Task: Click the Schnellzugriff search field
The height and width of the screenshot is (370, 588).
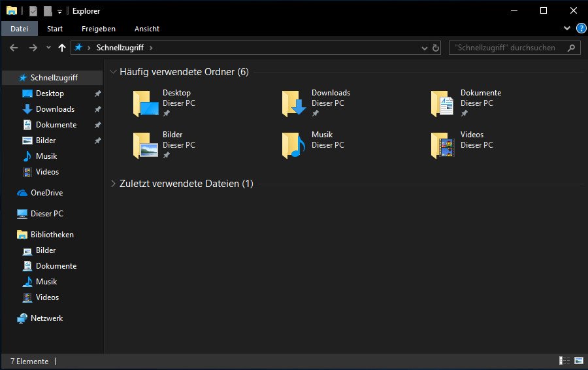Action: pyautogui.click(x=510, y=48)
